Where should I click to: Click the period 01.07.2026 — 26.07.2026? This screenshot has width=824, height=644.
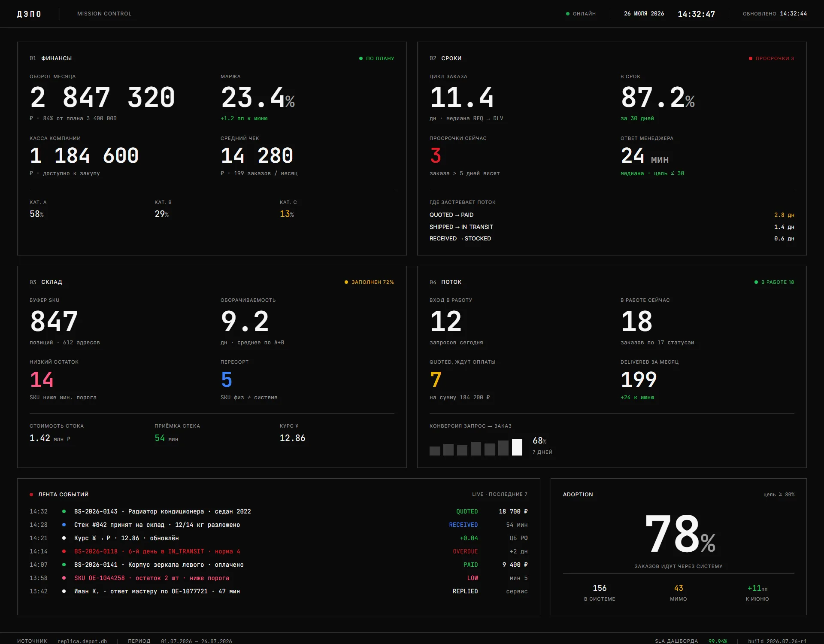click(196, 641)
